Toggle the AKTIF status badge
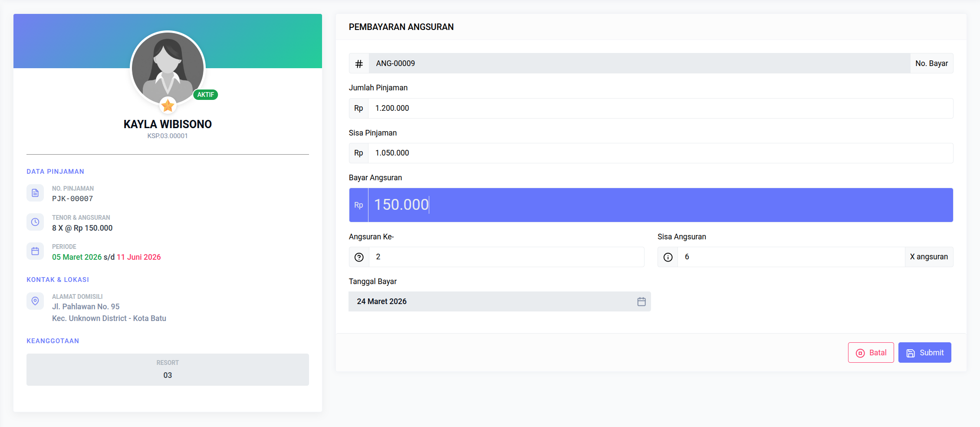980x427 pixels. [x=206, y=94]
